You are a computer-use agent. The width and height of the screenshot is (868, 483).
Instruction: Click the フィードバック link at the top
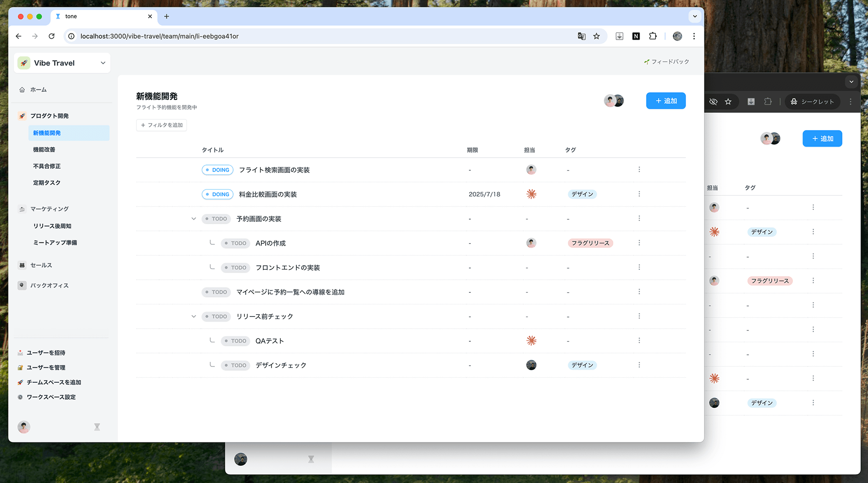point(667,61)
